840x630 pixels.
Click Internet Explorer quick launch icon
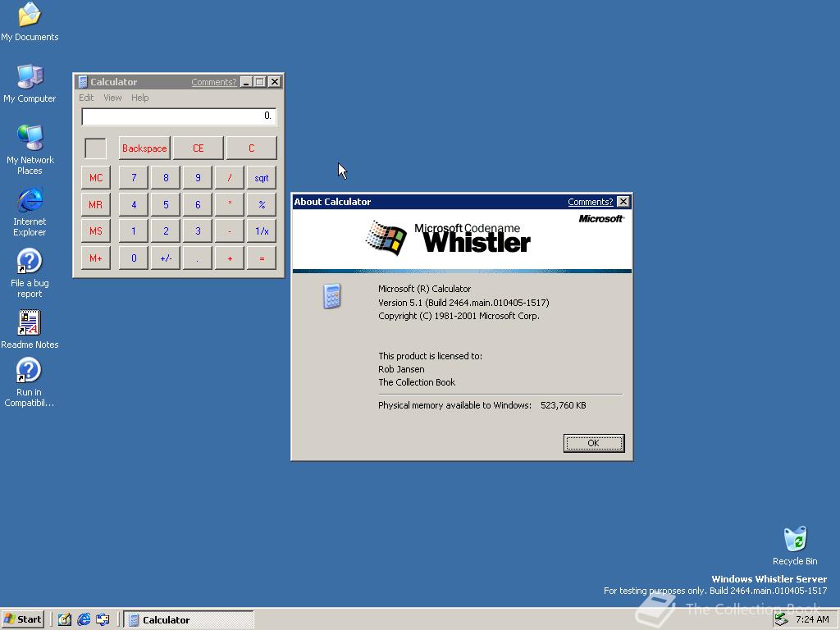pyautogui.click(x=84, y=619)
